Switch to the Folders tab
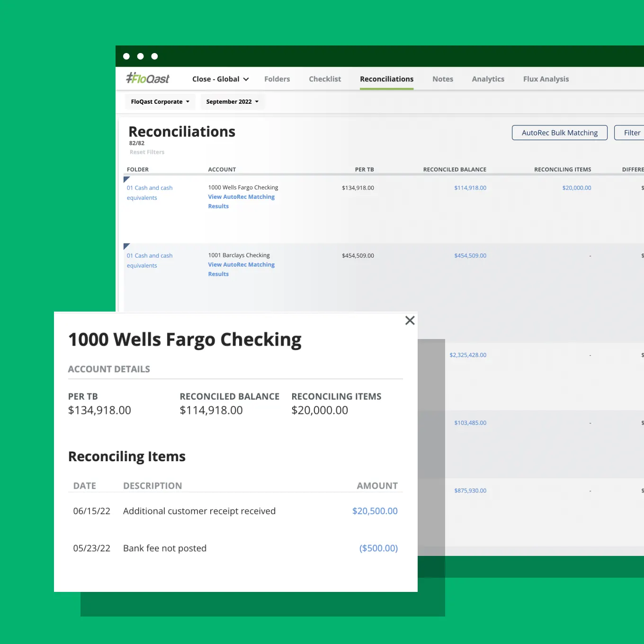The width and height of the screenshot is (644, 644). point(277,79)
